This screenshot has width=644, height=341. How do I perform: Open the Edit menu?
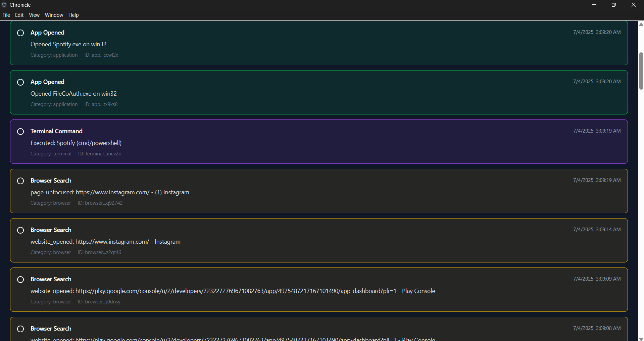(x=19, y=15)
